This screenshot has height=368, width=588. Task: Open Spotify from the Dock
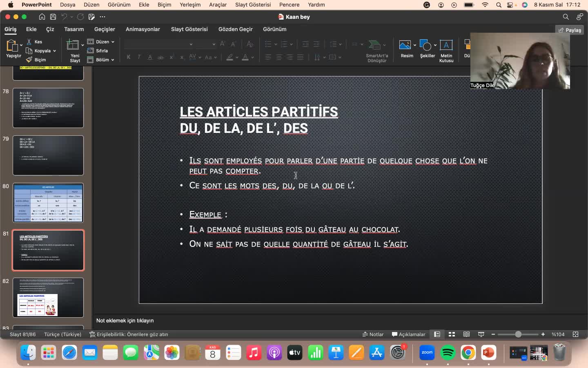(x=448, y=352)
